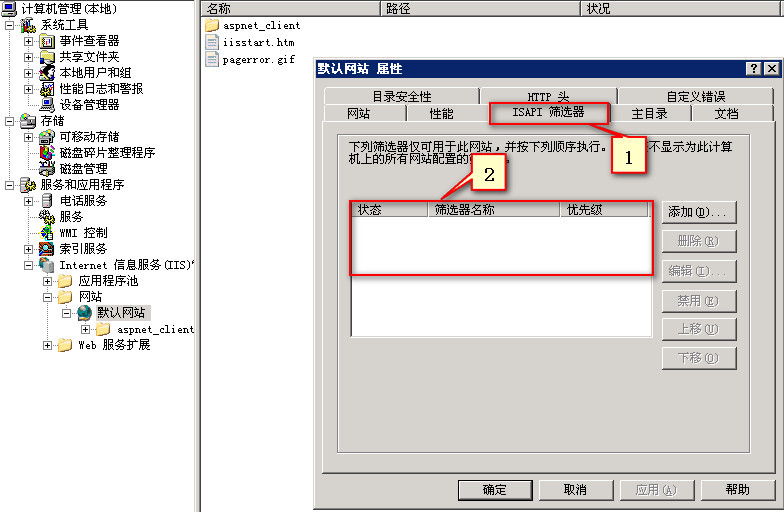The image size is (784, 512).
Task: Sort by the 状态 filter column header
Action: [x=390, y=210]
